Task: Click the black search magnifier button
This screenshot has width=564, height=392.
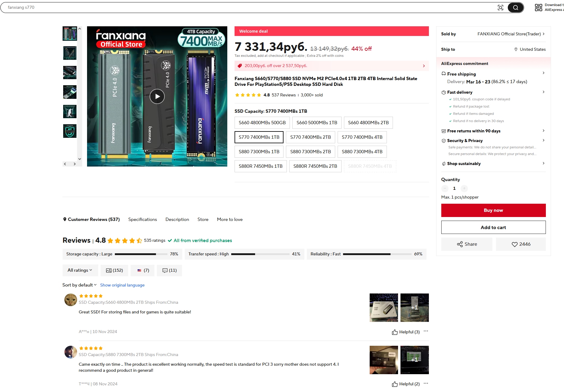Action: pyautogui.click(x=516, y=8)
